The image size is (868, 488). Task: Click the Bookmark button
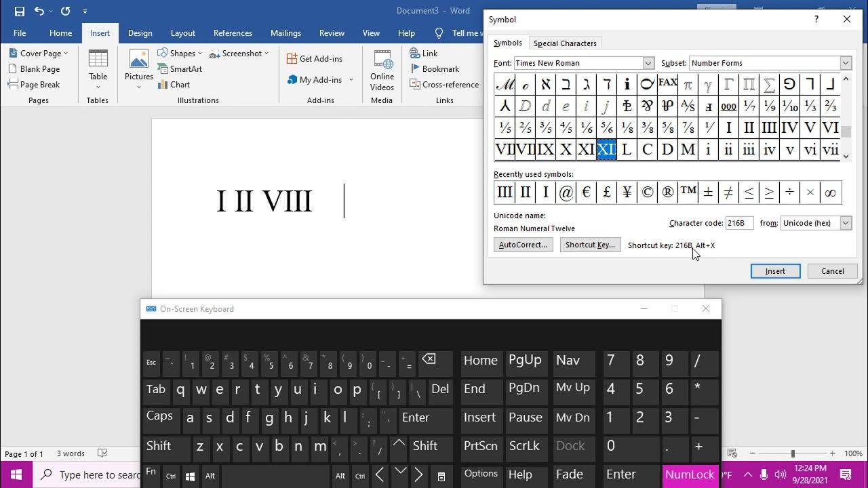pos(435,69)
